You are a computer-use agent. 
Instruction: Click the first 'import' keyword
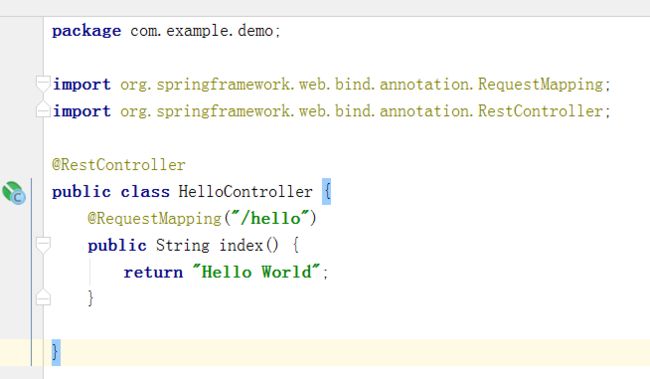[82, 85]
